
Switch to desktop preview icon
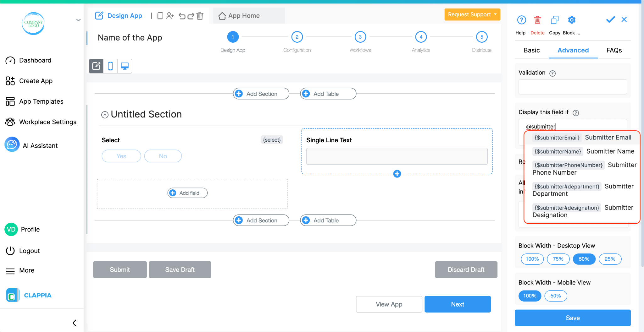[125, 66]
